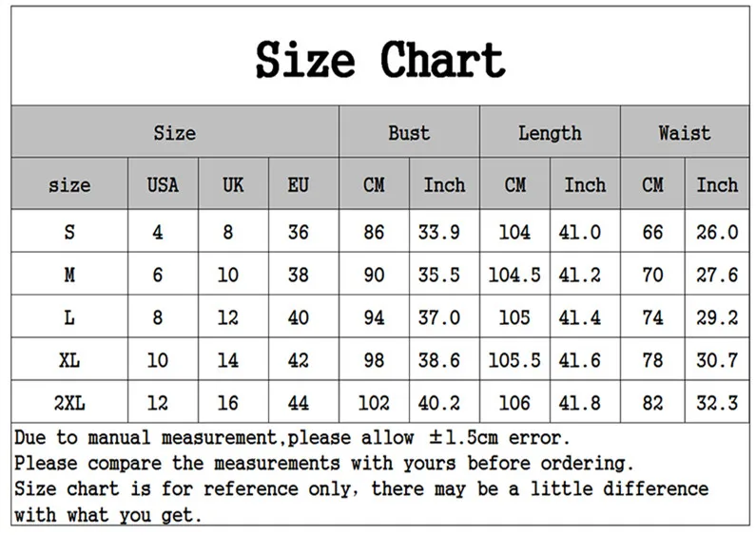Viewport: 756px width, 535px height.
Task: Select the Bust column header
Action: [409, 133]
